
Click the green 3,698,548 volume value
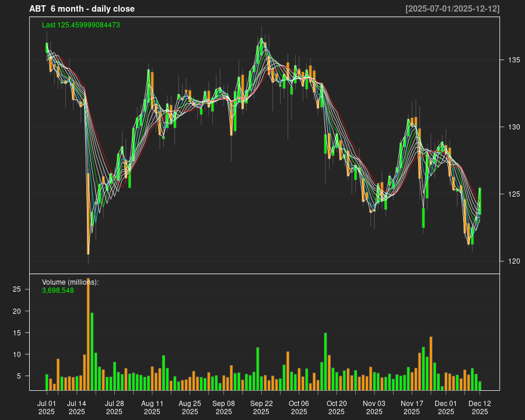coord(58,290)
